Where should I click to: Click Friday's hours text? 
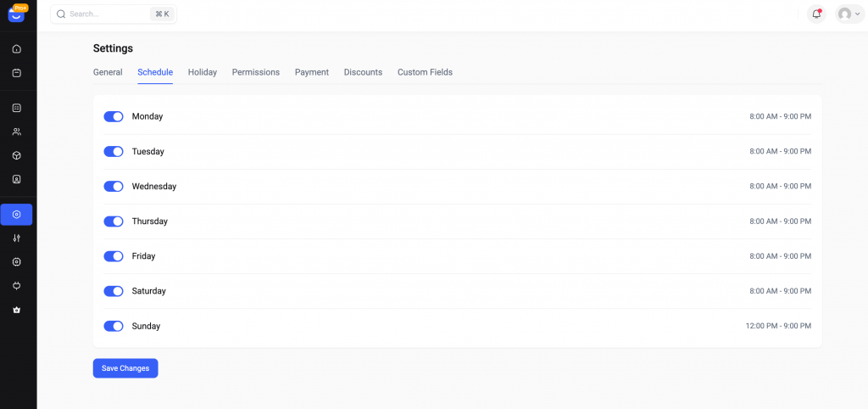[781, 256]
